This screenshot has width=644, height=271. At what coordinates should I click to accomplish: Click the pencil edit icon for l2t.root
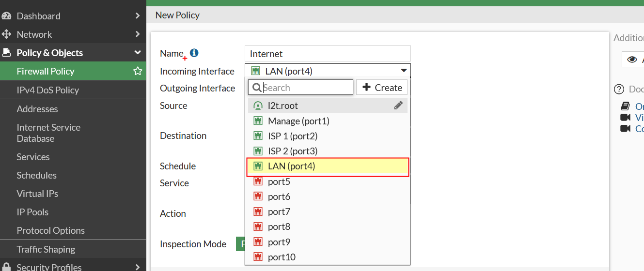tap(398, 105)
